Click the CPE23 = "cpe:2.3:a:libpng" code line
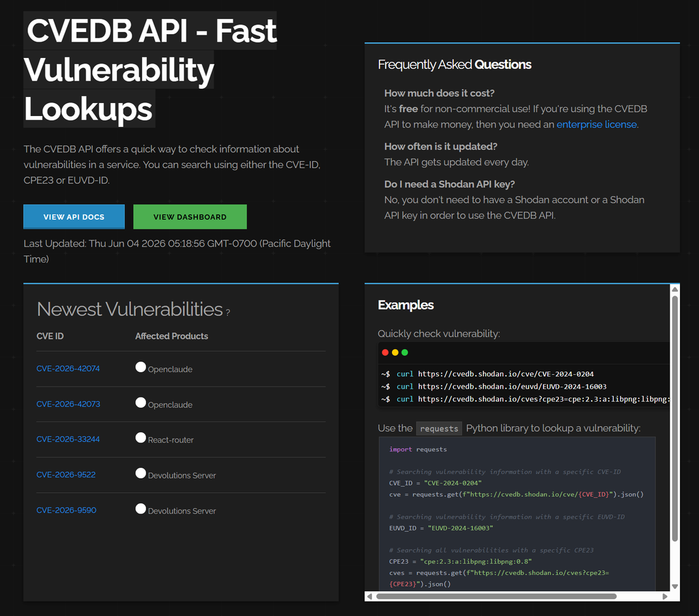Image resolution: width=699 pixels, height=616 pixels. pos(461,561)
